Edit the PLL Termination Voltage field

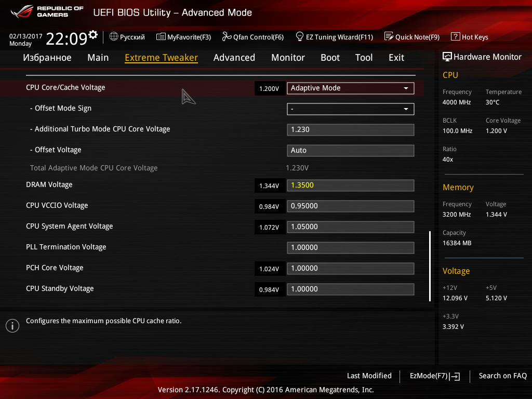click(351, 248)
